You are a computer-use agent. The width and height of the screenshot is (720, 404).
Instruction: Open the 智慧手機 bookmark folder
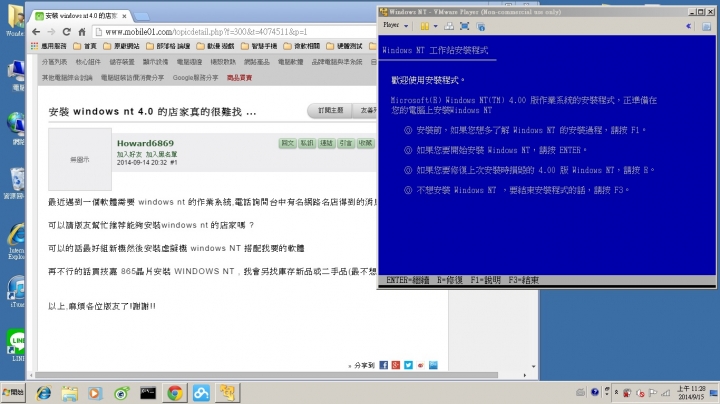pos(259,46)
